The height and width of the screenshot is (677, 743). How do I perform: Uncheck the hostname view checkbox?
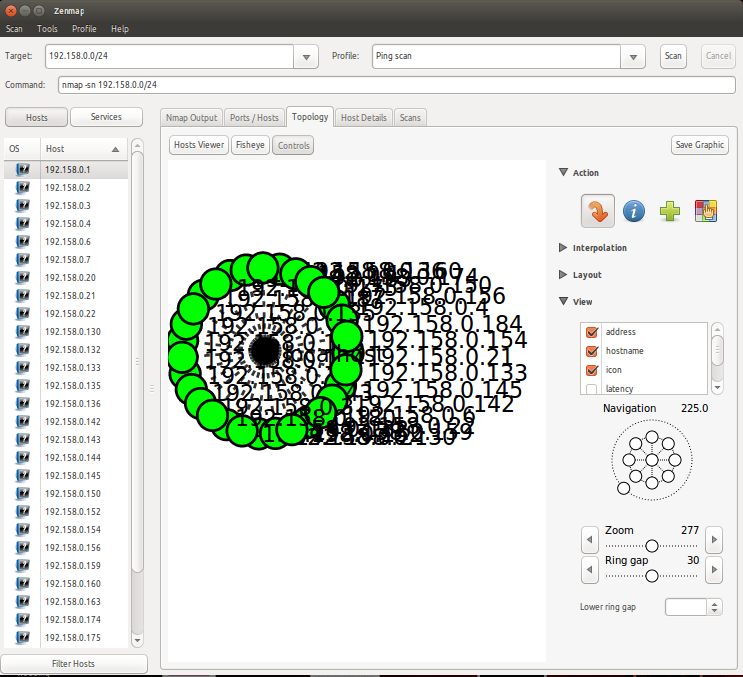[x=591, y=351]
